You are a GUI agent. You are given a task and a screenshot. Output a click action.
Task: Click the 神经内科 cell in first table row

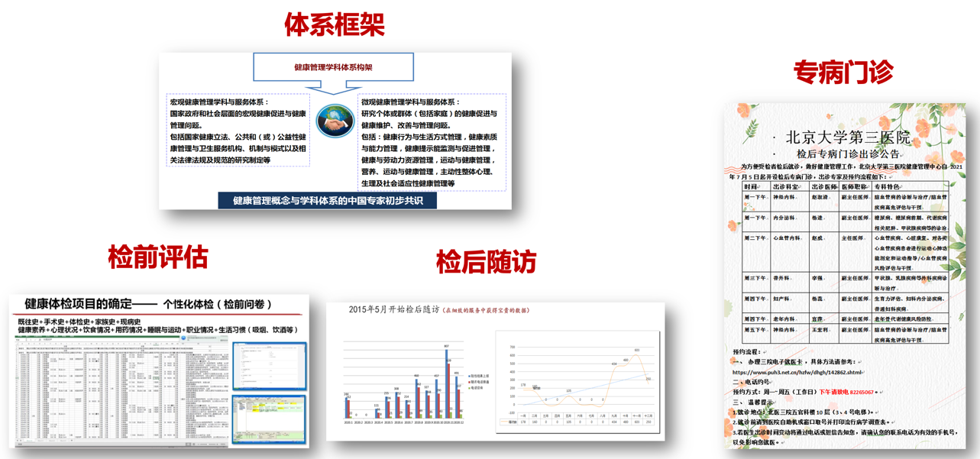[784, 197]
